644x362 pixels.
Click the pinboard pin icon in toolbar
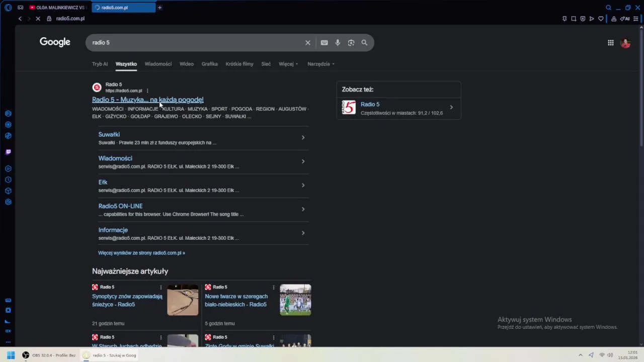click(x=565, y=19)
